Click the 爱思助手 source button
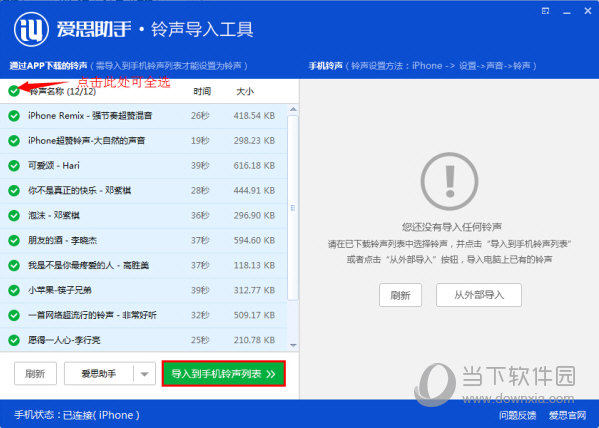Viewport: 599px width, 428px height. pyautogui.click(x=99, y=374)
